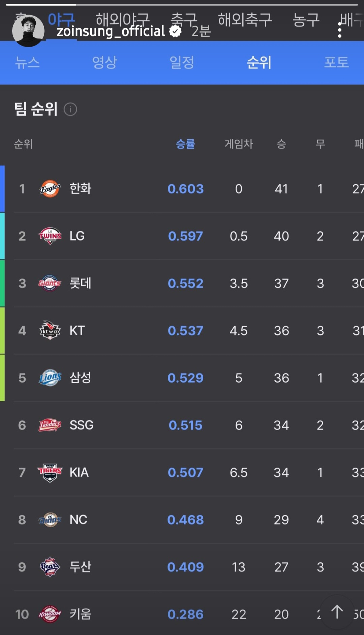
Task: Click the KIA Tigers team logo
Action: coord(50,472)
